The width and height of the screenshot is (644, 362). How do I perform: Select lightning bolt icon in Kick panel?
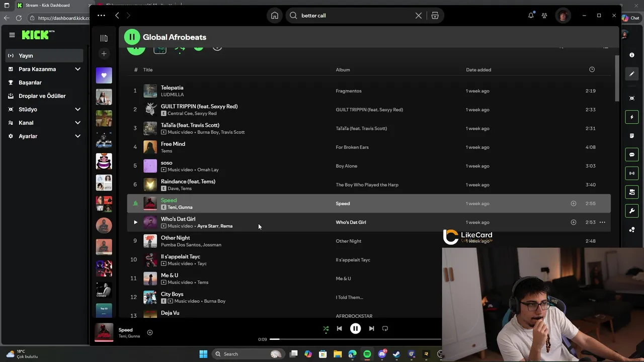tap(632, 117)
